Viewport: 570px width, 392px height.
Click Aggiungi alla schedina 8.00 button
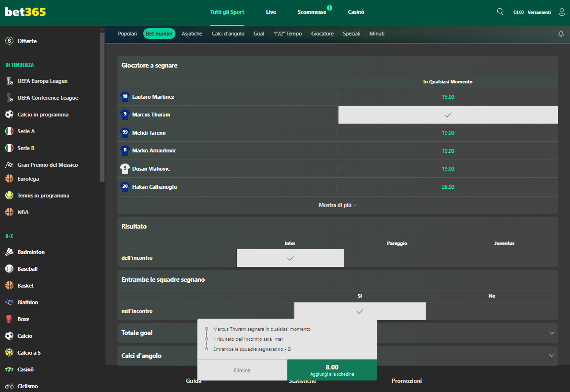(332, 370)
